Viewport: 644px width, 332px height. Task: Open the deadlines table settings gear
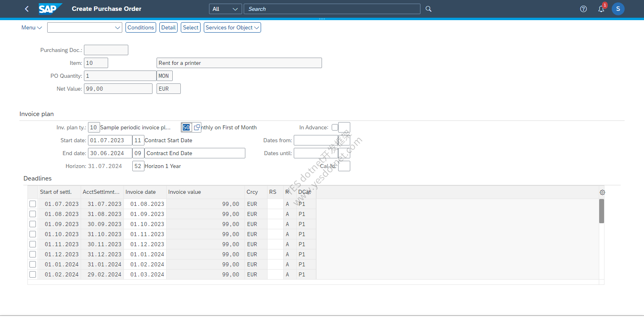pyautogui.click(x=602, y=193)
